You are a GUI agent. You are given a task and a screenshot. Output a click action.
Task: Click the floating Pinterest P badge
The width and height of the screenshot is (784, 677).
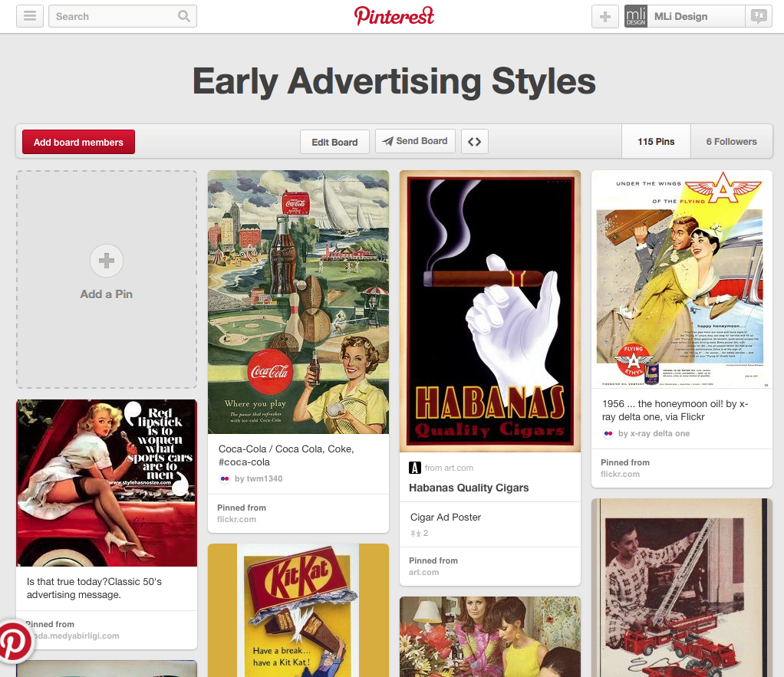click(x=15, y=642)
